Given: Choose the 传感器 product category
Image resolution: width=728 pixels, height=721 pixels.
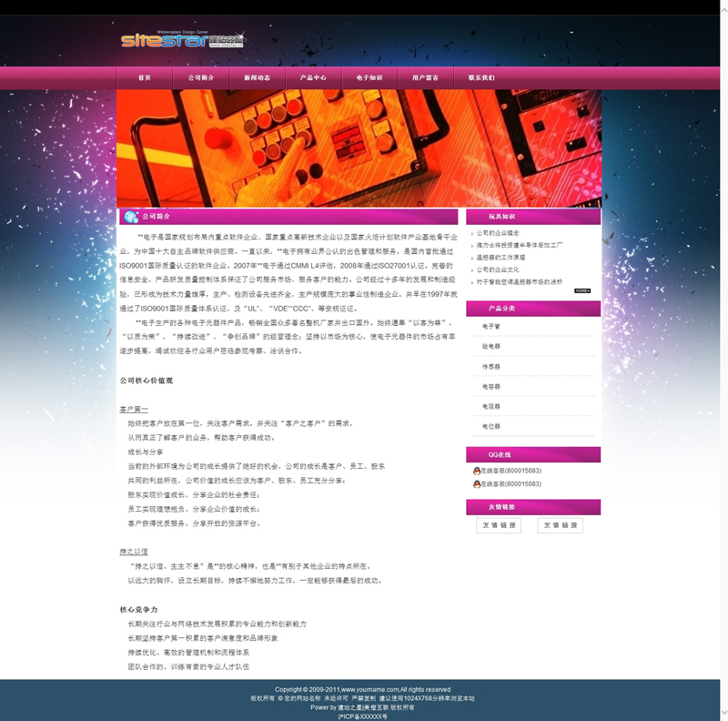Looking at the screenshot, I should click(491, 366).
